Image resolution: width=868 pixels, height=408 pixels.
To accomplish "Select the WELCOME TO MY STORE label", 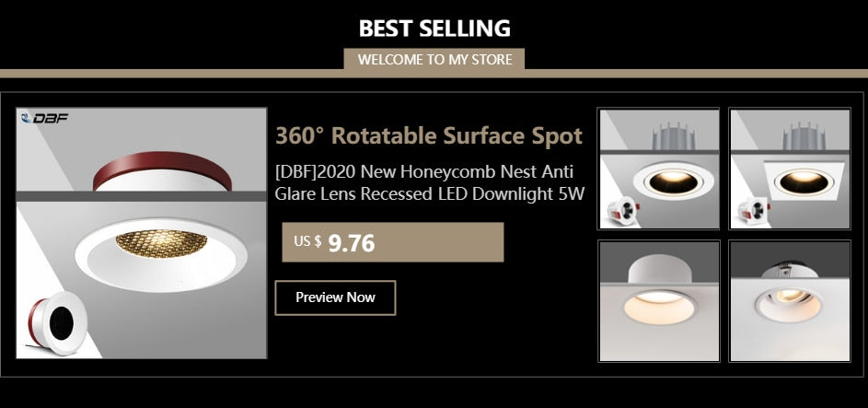I will [434, 60].
